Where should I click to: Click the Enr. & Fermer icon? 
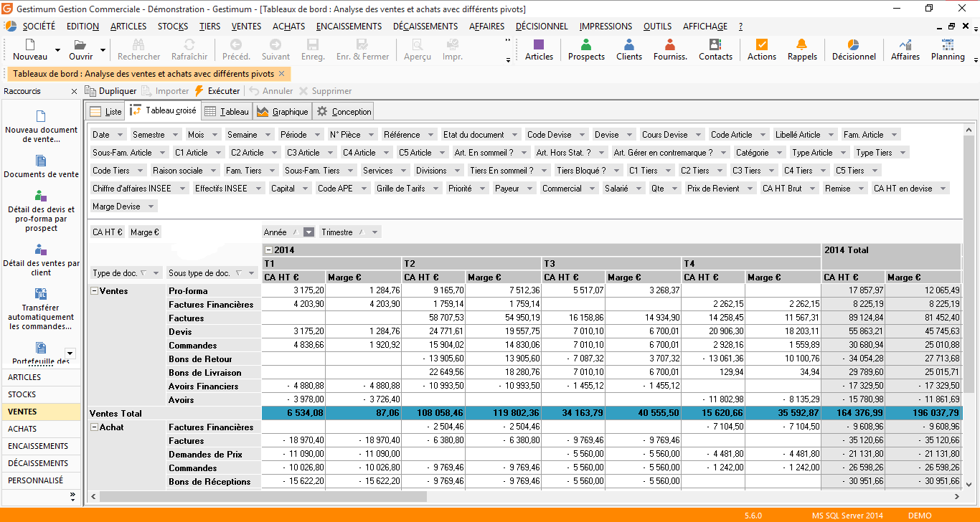[362, 44]
